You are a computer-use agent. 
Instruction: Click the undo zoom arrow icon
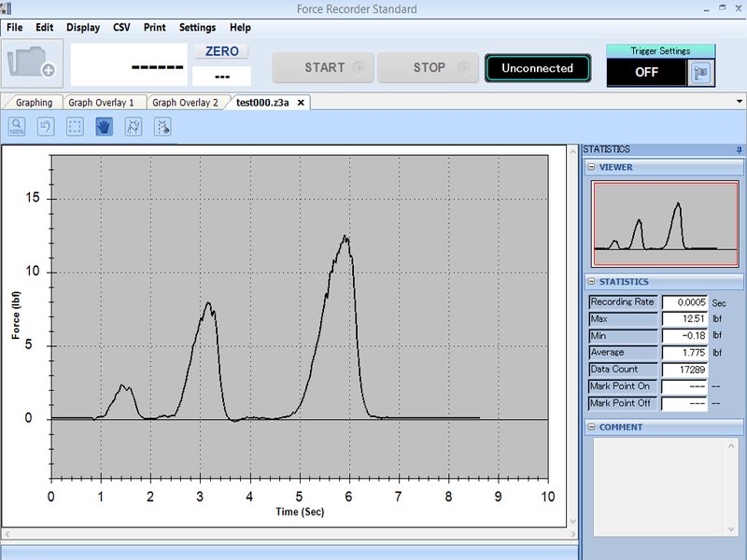pyautogui.click(x=46, y=127)
